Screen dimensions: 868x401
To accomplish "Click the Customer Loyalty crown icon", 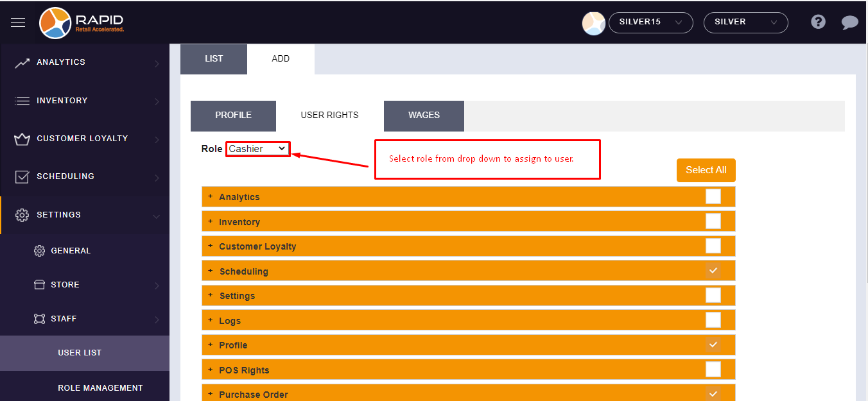I will (x=22, y=139).
